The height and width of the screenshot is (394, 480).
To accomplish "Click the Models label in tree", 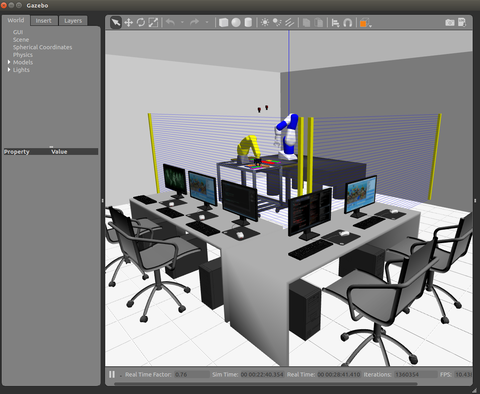I will [23, 62].
